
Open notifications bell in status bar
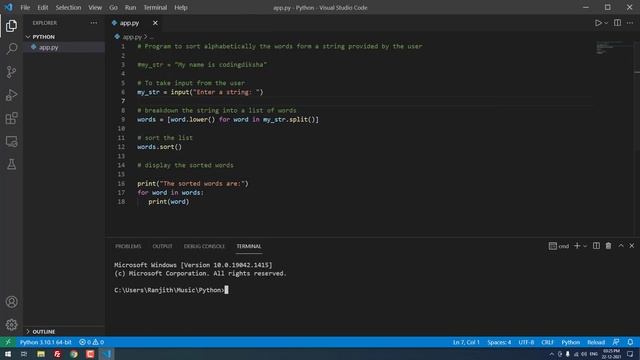pyautogui.click(x=630, y=342)
